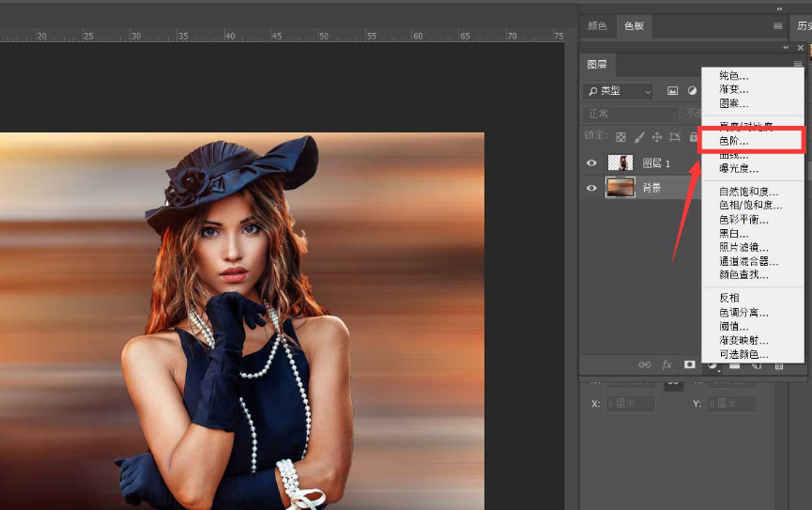Click the lock position move icon
The image size is (812, 510).
(x=657, y=137)
